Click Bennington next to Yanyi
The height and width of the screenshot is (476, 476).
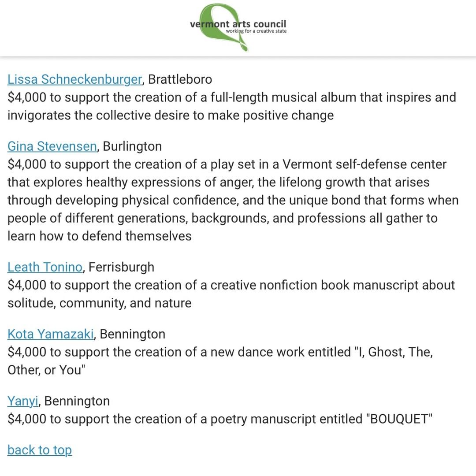[x=77, y=401]
